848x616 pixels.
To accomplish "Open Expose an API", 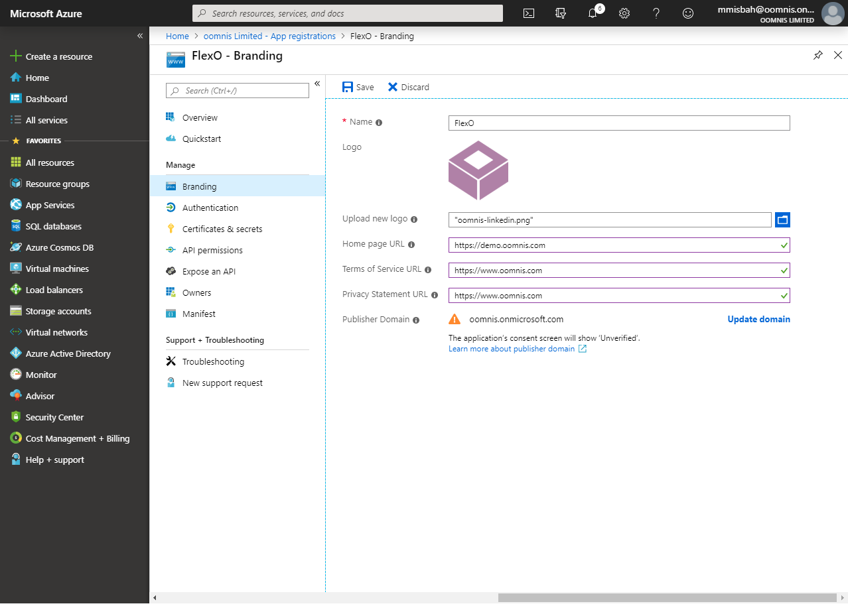I will [238, 271].
